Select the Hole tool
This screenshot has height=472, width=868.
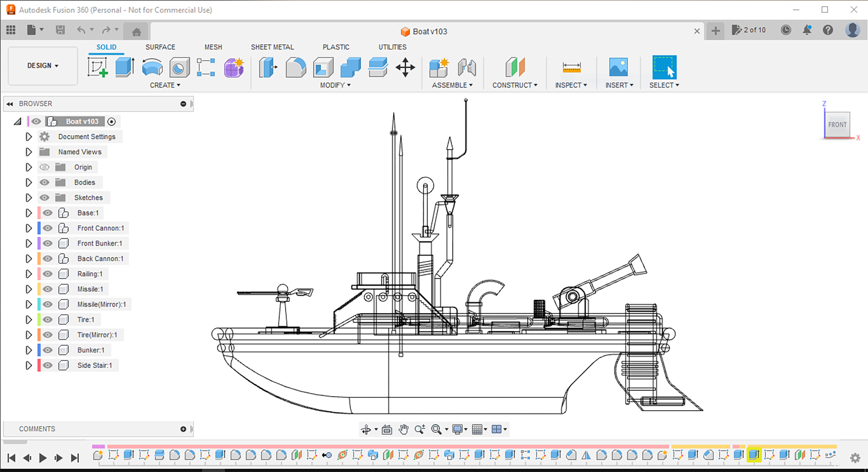[x=179, y=67]
